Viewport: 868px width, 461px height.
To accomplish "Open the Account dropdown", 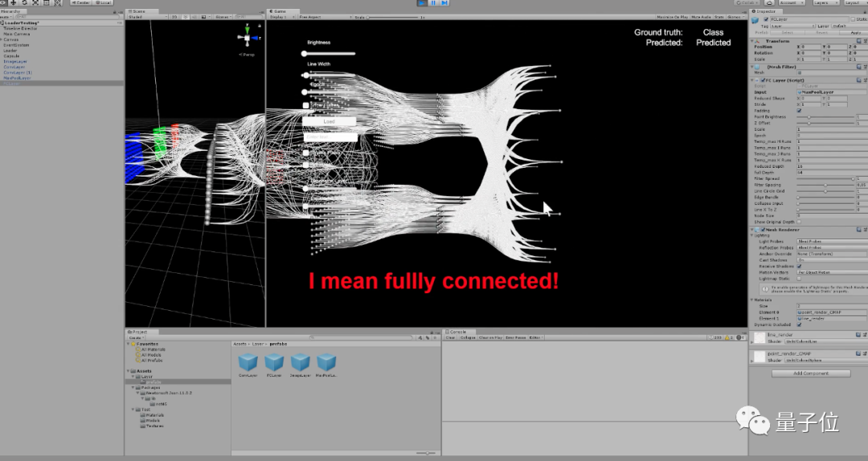I will tap(791, 2).
